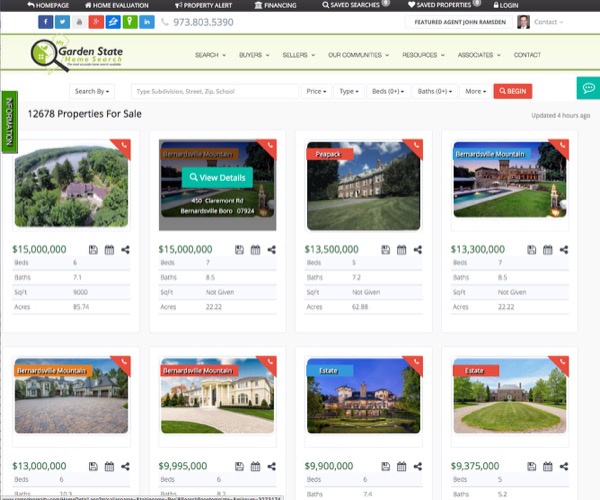
Task: Click the red Google Plus icon
Action: click(97, 21)
